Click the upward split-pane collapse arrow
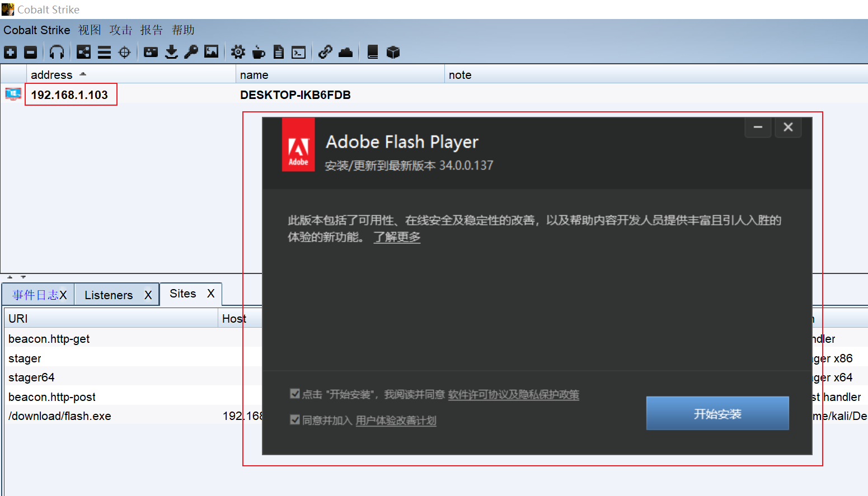This screenshot has height=496, width=868. point(10,277)
